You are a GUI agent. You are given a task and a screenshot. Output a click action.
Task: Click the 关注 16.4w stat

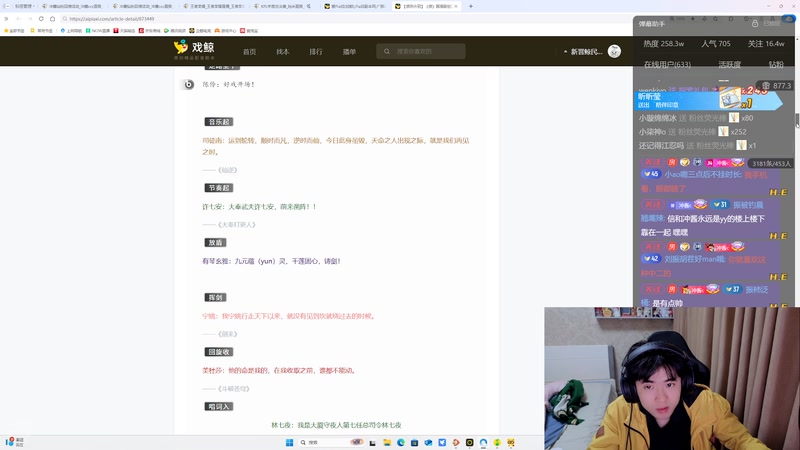tap(766, 44)
